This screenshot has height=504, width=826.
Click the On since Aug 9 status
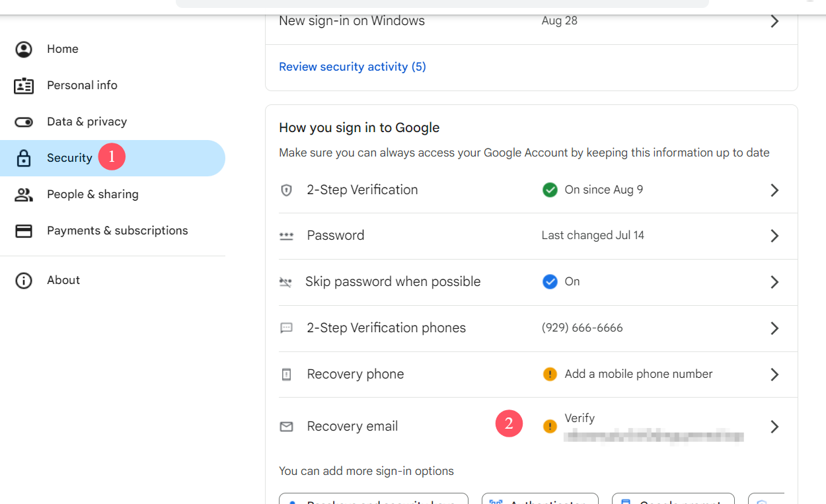pos(604,190)
